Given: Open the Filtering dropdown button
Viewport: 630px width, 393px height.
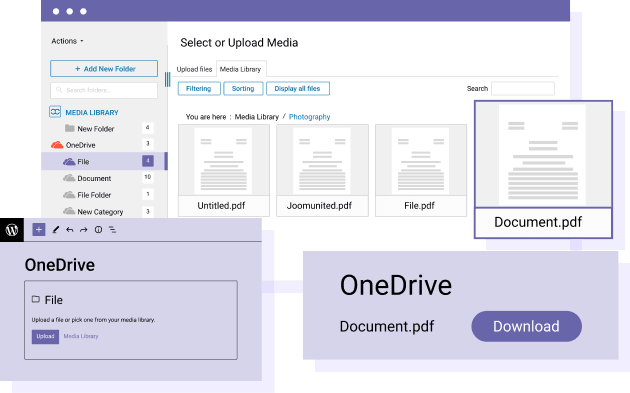Looking at the screenshot, I should point(199,88).
